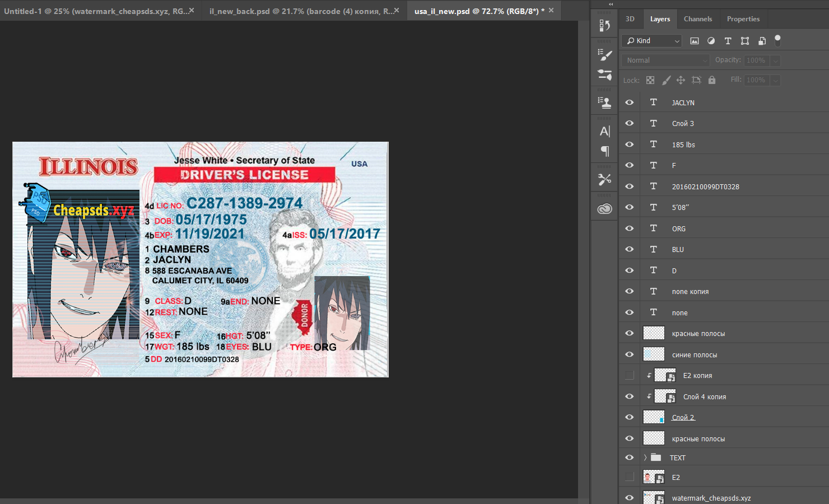The image size is (829, 504).
Task: Open the Opacity slider dropdown arrow
Action: 775,60
